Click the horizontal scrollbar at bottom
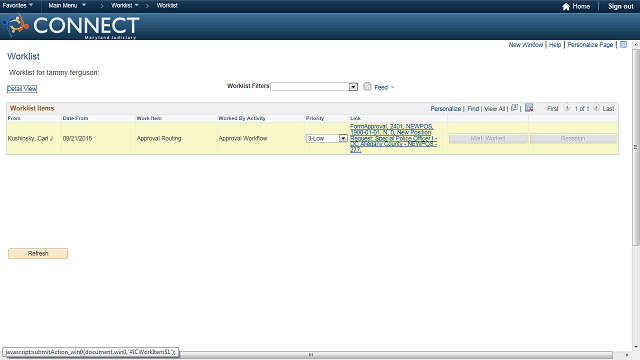 click(x=310, y=355)
